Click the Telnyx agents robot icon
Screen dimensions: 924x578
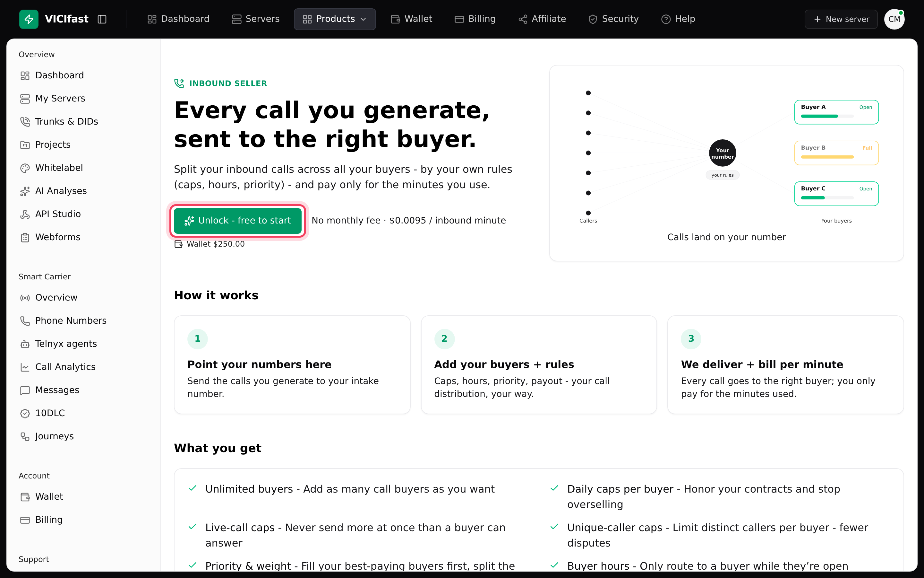(x=25, y=344)
